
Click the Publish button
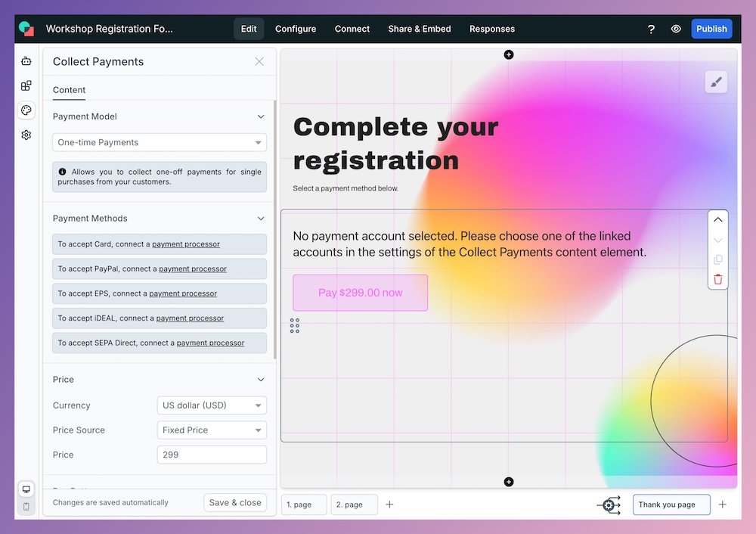[x=711, y=29]
